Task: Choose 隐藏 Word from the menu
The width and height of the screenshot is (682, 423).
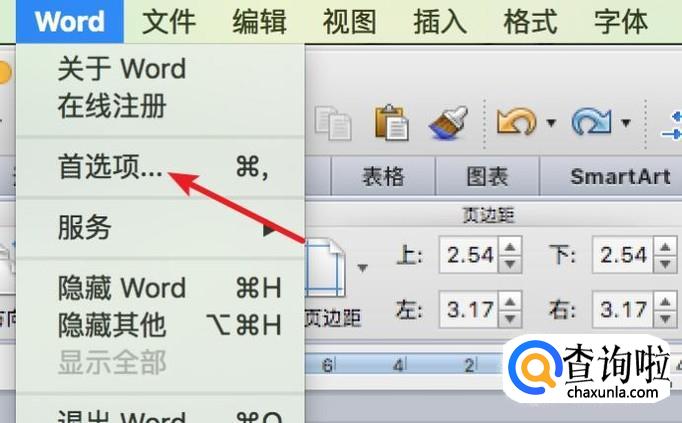Action: [x=121, y=288]
